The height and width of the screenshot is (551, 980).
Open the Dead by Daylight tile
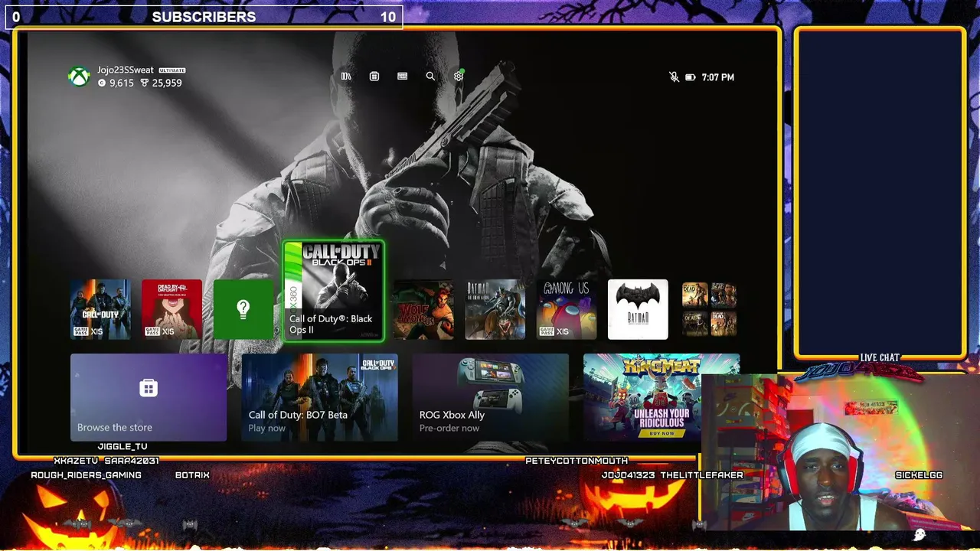pyautogui.click(x=172, y=309)
